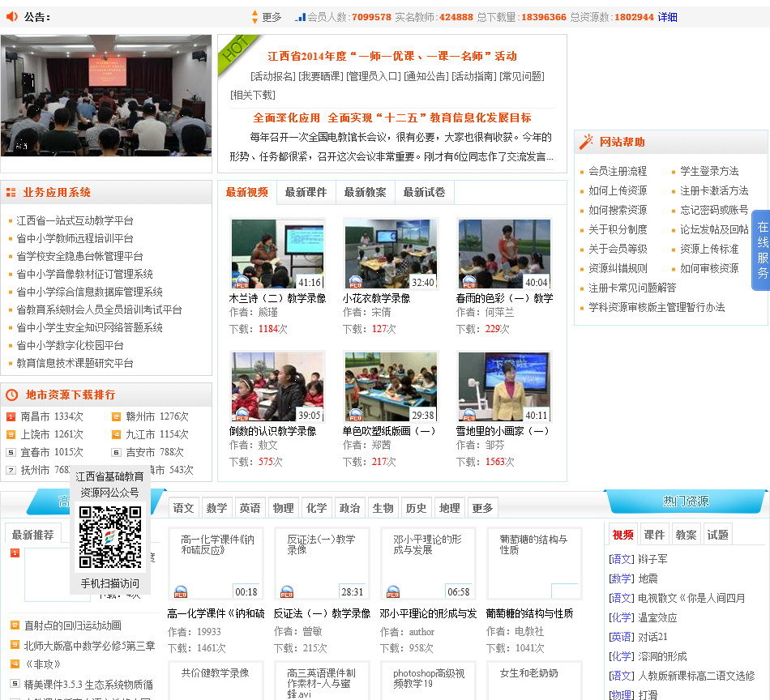Switch hot resources to 试题 tab
770x700 pixels.
[717, 535]
